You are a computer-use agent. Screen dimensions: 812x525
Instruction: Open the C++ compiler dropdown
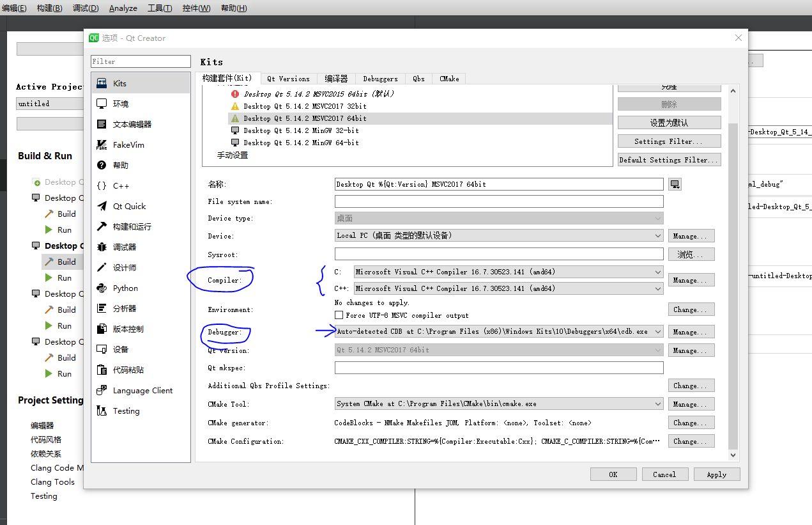509,288
